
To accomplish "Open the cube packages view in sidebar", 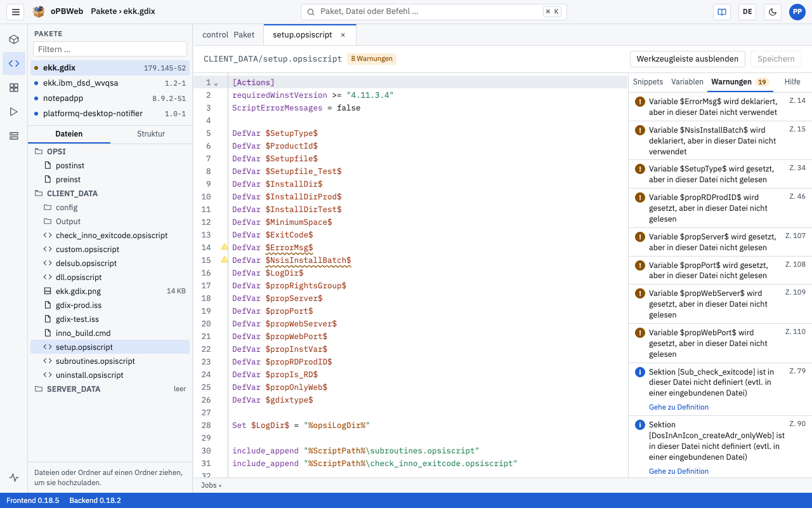I will point(14,39).
